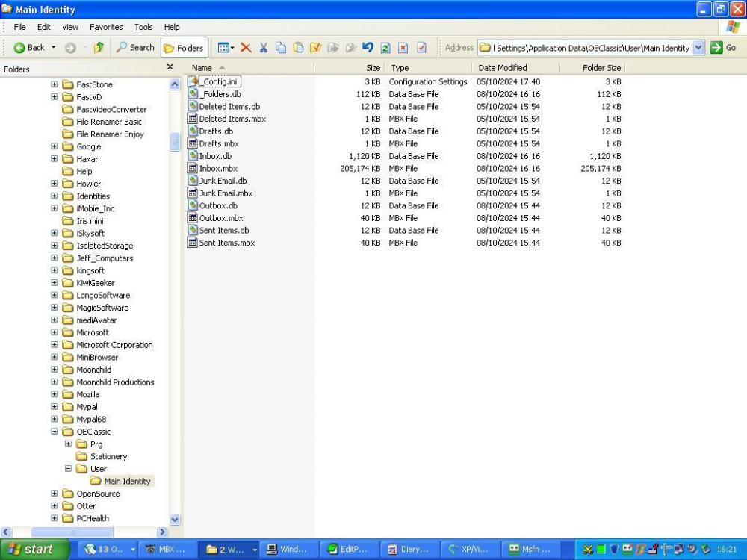Toggle the Folders sidebar pane
Image resolution: width=747 pixels, height=560 pixels.
point(184,47)
